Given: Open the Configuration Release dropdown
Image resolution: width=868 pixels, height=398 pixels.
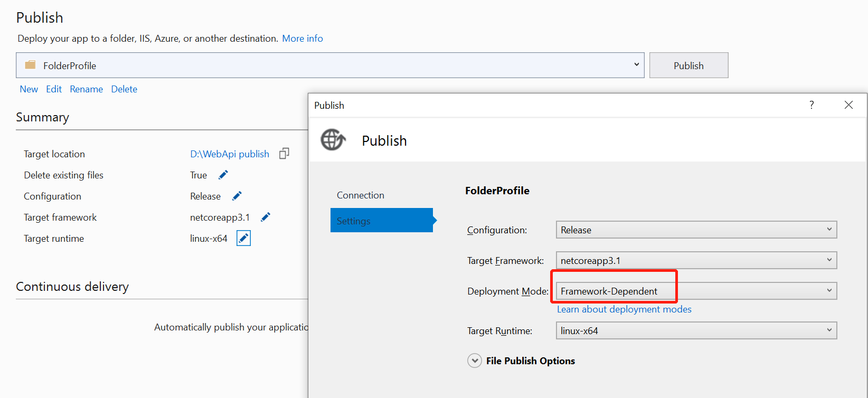Looking at the screenshot, I should (696, 230).
